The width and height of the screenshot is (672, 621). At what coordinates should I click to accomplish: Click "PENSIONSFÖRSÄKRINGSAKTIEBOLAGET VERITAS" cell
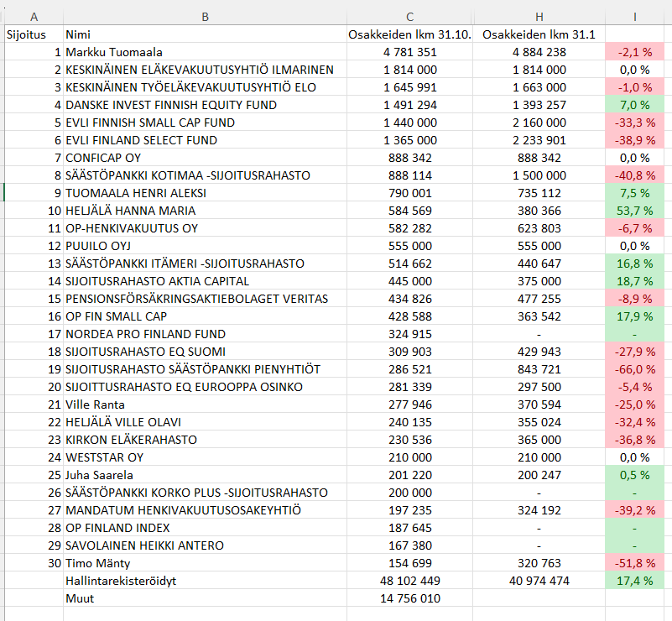pyautogui.click(x=205, y=298)
